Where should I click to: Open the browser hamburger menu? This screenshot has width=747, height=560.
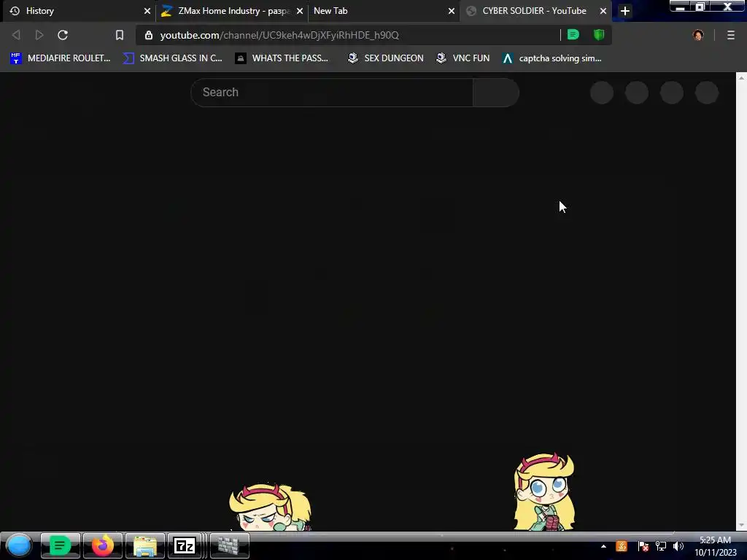pyautogui.click(x=731, y=35)
